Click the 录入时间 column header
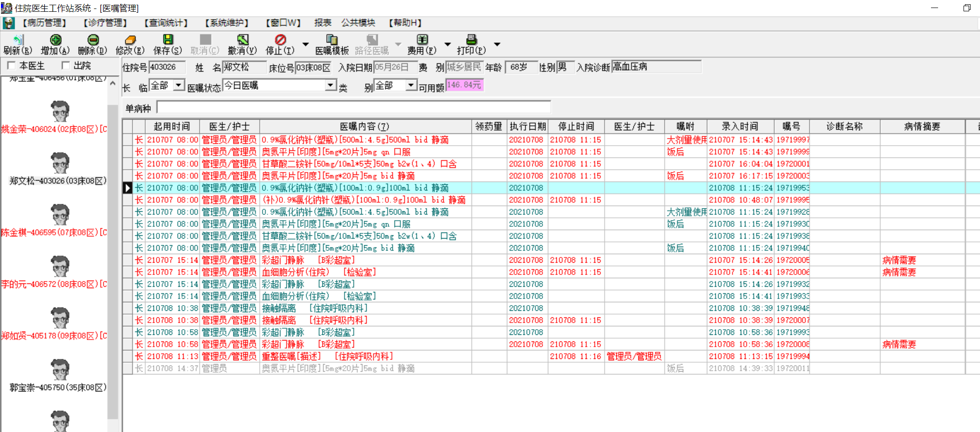 click(x=740, y=126)
